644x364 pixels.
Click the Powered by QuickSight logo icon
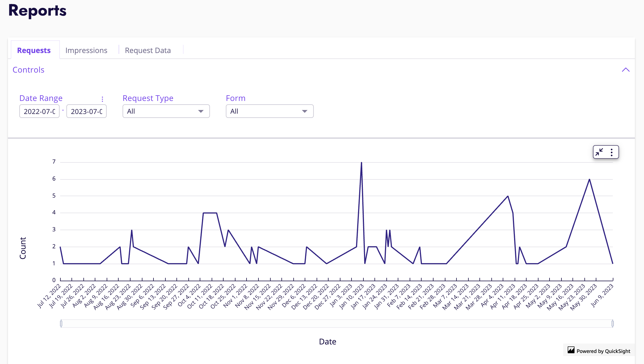pos(571,350)
